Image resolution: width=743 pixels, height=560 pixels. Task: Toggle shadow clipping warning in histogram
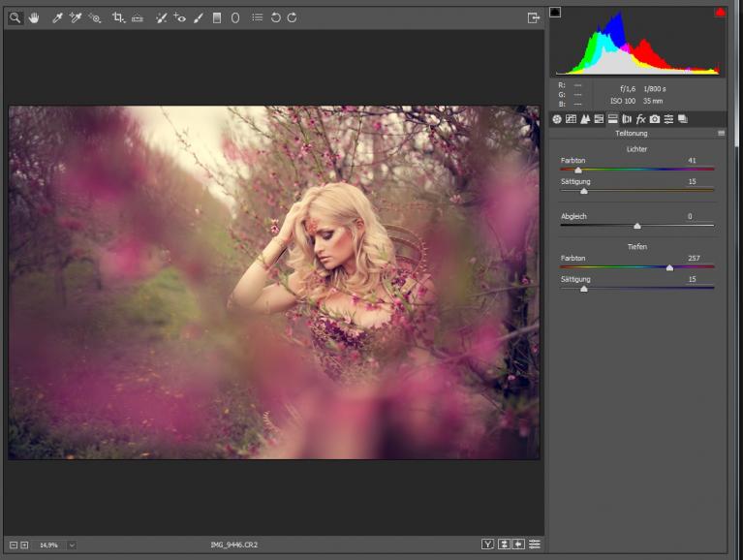555,12
